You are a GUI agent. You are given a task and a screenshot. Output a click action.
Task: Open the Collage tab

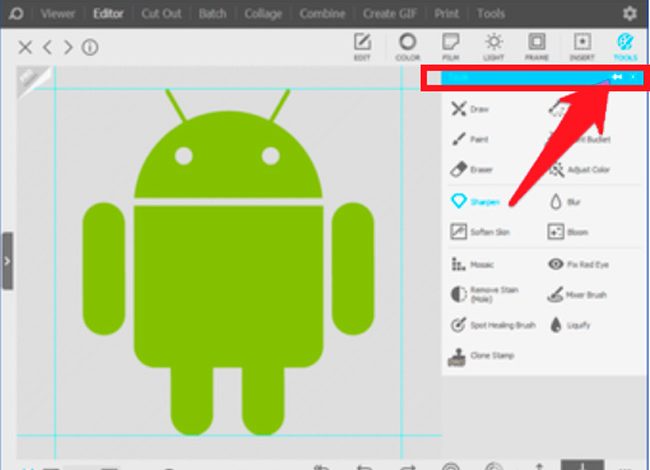(x=263, y=14)
